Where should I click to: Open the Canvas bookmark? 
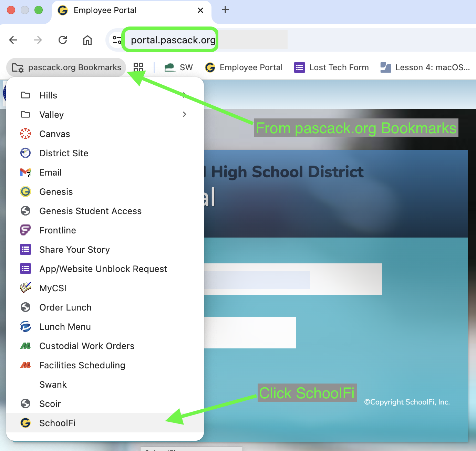coord(105,134)
